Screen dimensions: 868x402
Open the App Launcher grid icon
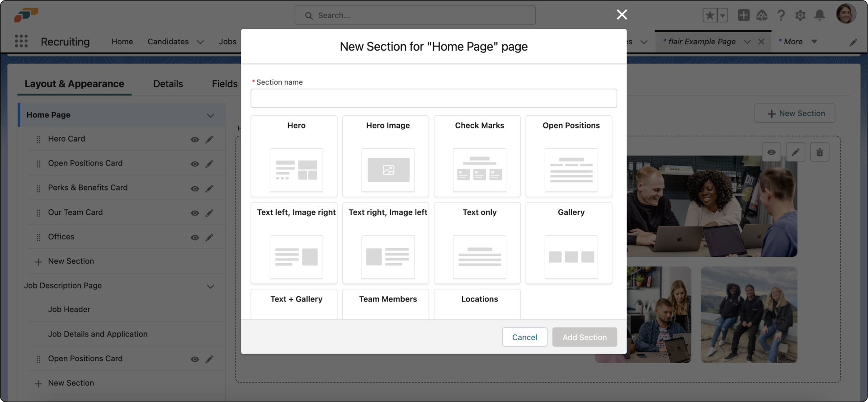pyautogui.click(x=21, y=41)
